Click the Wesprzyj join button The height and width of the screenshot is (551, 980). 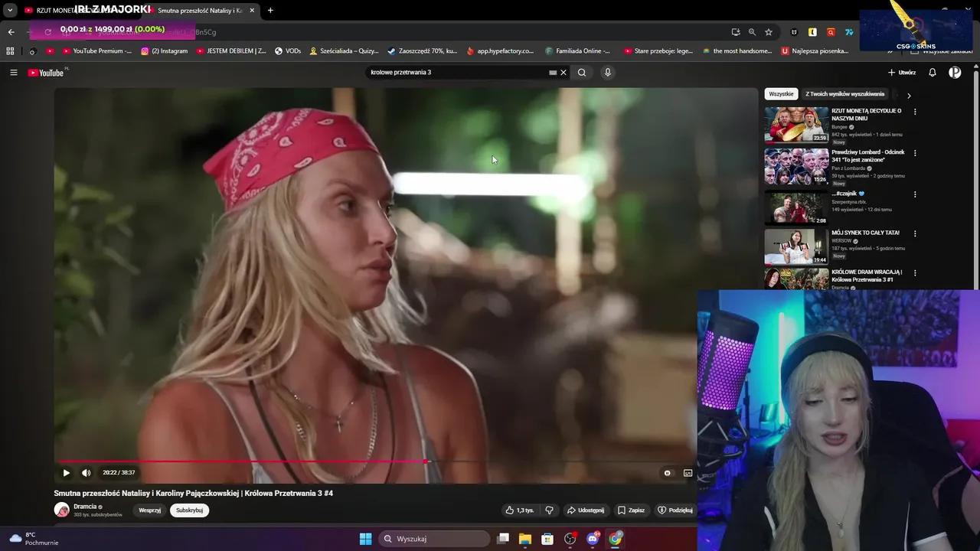coord(149,510)
